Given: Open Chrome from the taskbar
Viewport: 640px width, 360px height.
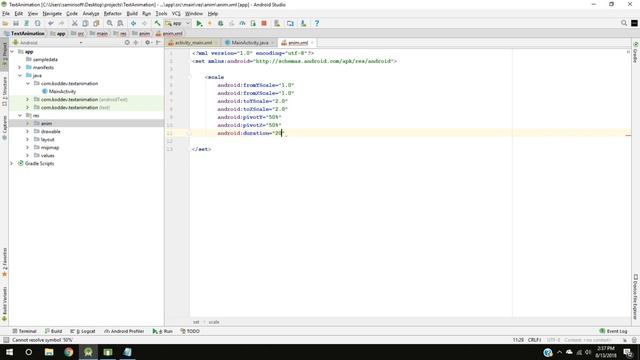Looking at the screenshot, I should 69,352.
